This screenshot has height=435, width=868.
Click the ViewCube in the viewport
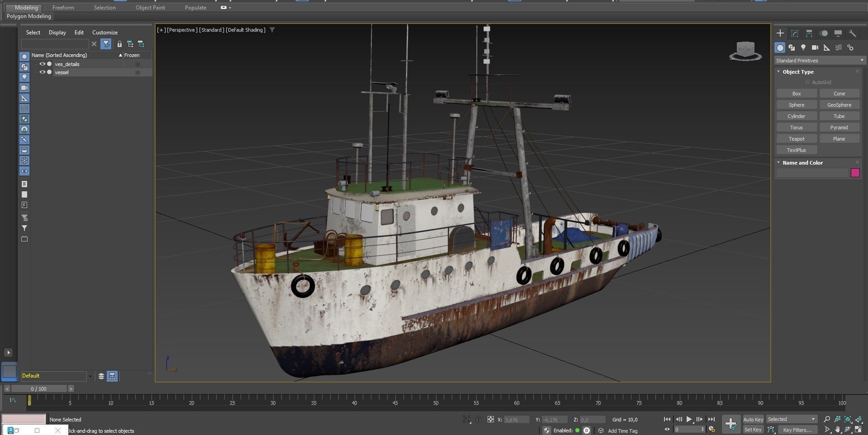click(x=745, y=50)
